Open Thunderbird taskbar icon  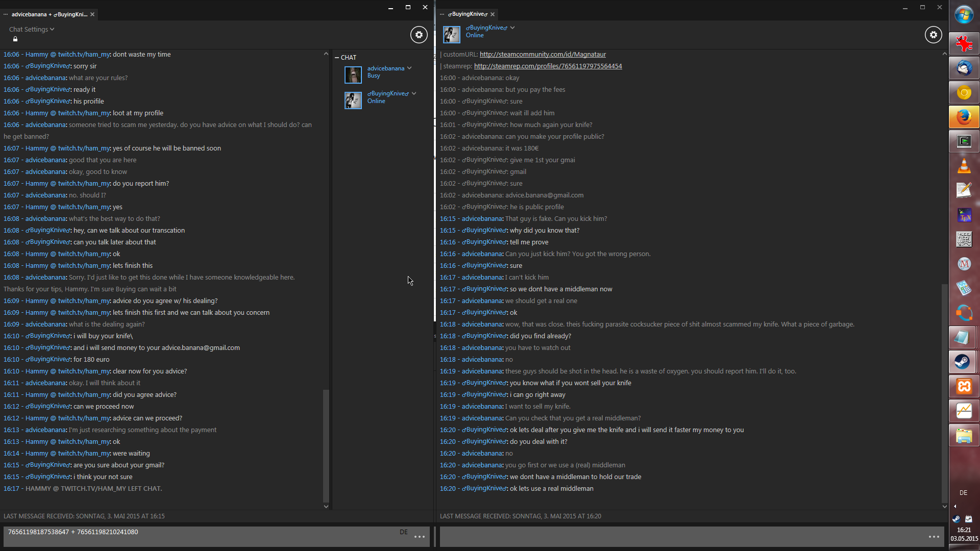[x=964, y=68]
